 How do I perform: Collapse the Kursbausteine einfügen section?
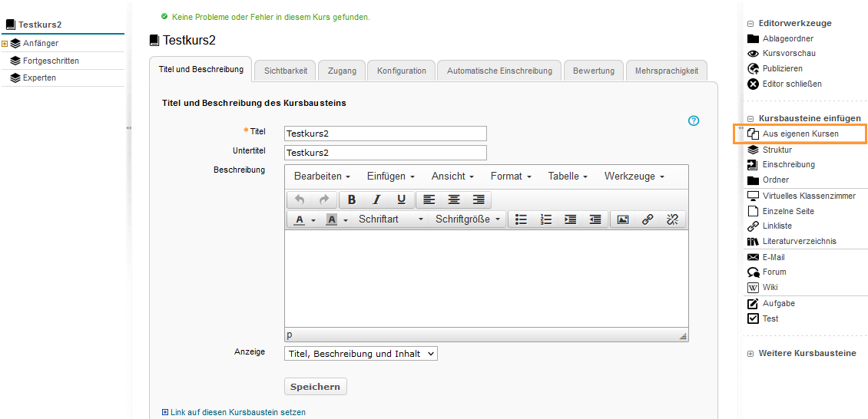pyautogui.click(x=750, y=118)
